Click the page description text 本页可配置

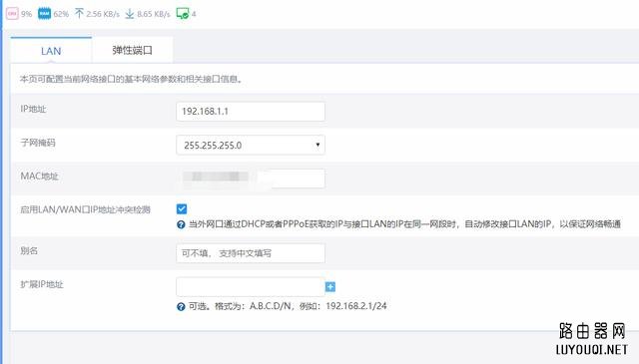(x=131, y=79)
